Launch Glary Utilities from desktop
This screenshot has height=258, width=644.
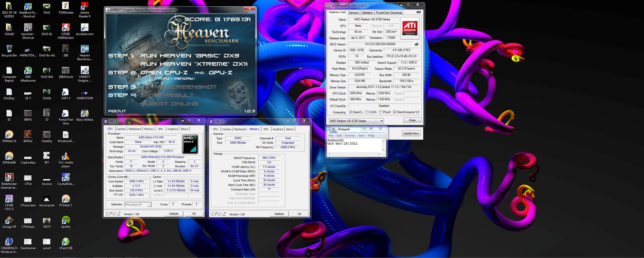click(x=85, y=115)
